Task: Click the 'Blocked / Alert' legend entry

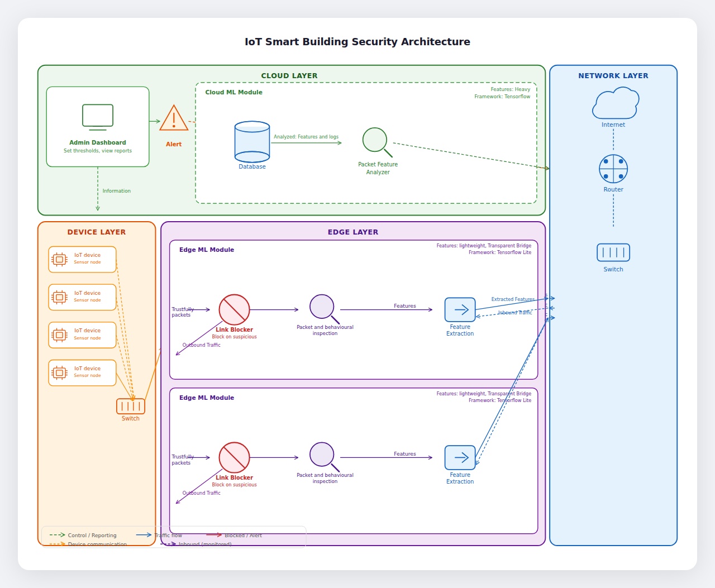Action: (243, 536)
